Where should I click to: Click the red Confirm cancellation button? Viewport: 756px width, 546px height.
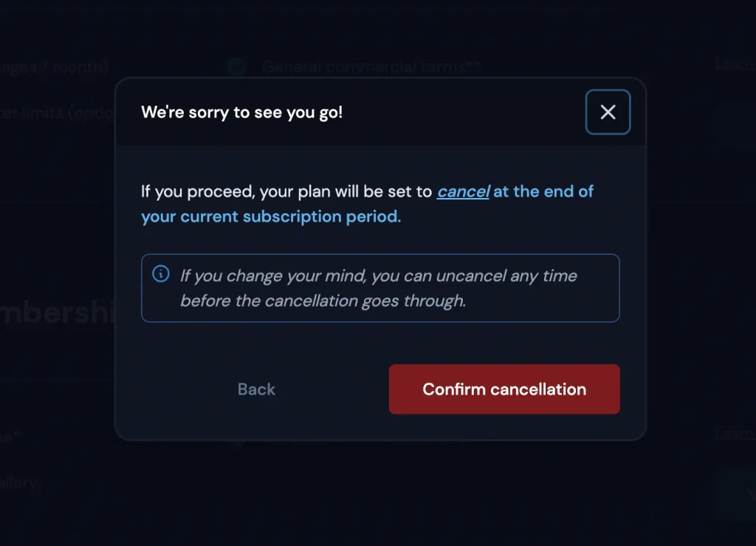click(x=504, y=389)
